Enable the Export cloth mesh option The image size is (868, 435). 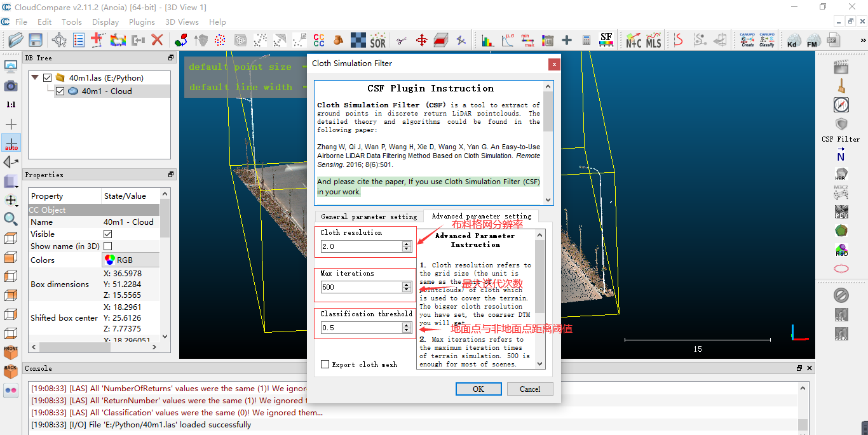(x=325, y=364)
